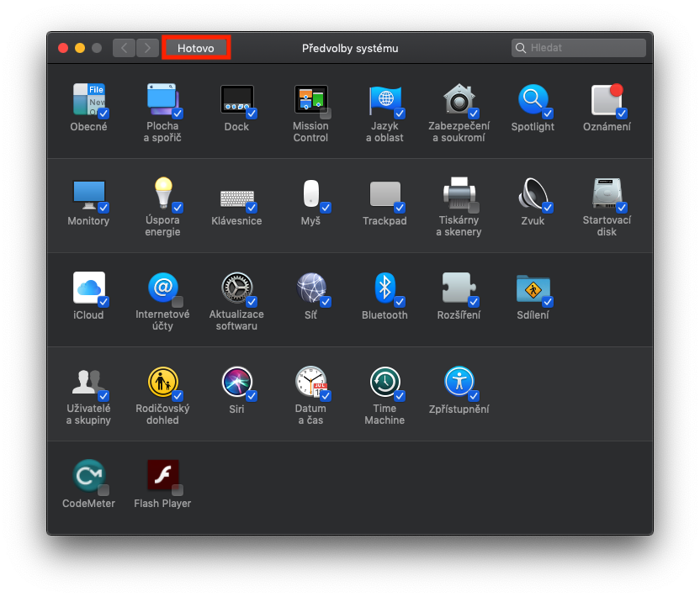Image resolution: width=700 pixels, height=597 pixels.
Task: Open the iCloud preferences icon
Action: tap(88, 288)
